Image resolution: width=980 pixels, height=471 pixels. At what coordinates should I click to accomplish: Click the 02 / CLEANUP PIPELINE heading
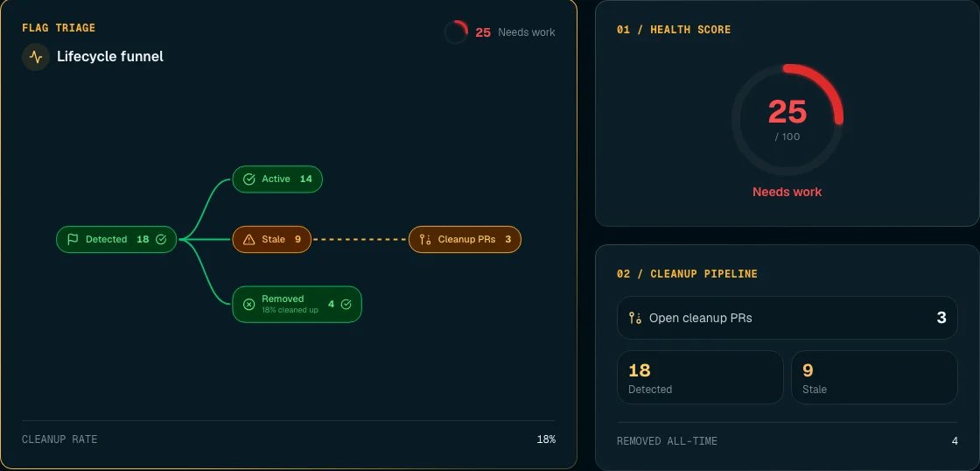point(687,274)
